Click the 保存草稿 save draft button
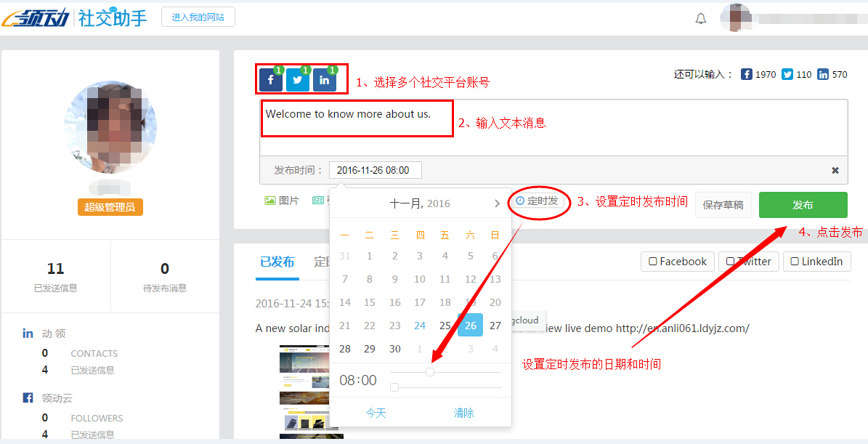Screen dimensions: 868x444 723,205
